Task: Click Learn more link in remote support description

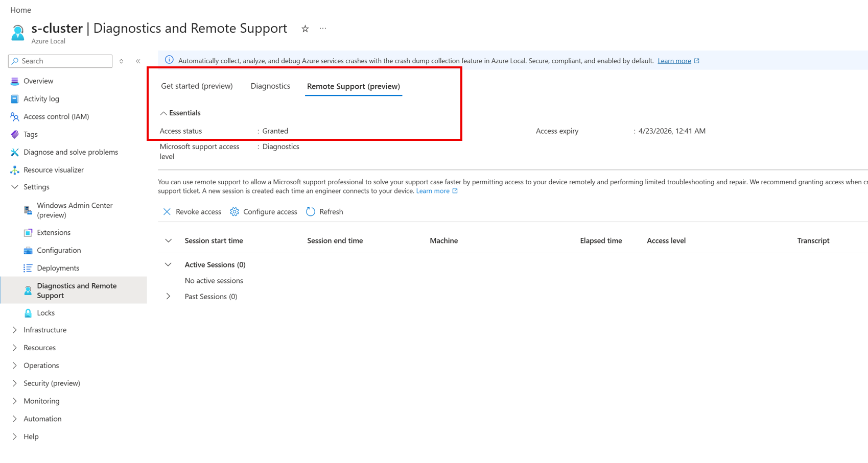Action: 433,191
